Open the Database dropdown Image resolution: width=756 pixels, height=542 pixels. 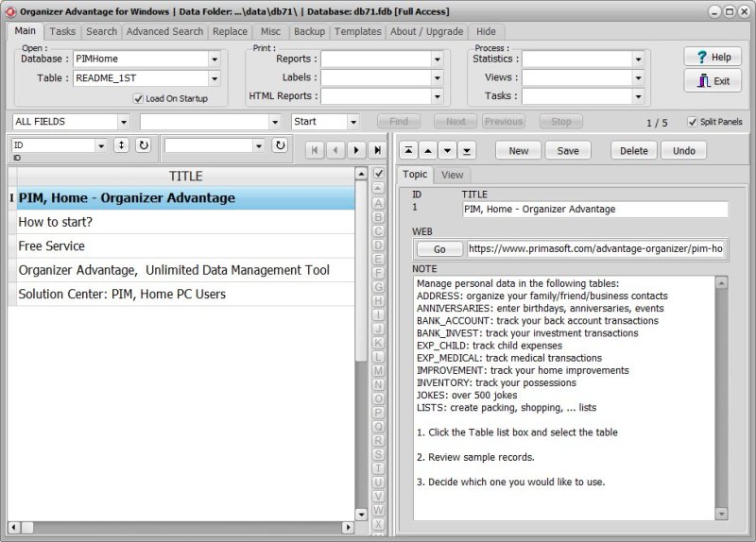click(x=215, y=59)
